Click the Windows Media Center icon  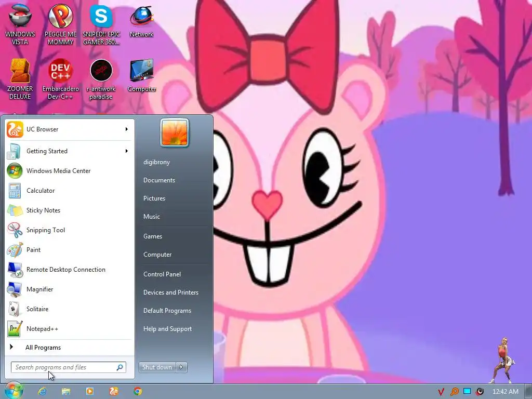tap(15, 170)
